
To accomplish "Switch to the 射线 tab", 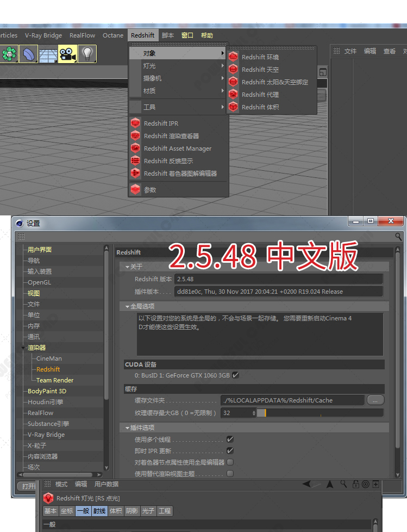I will point(99,511).
